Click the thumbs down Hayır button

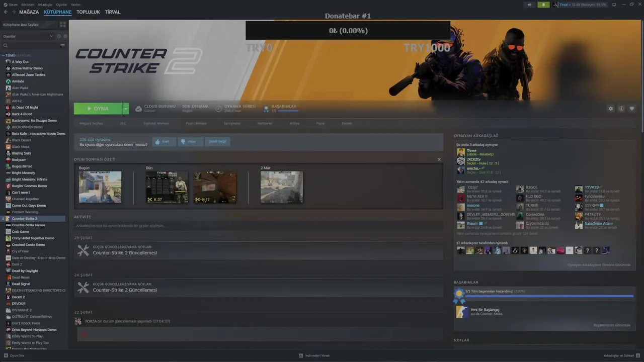pos(190,142)
